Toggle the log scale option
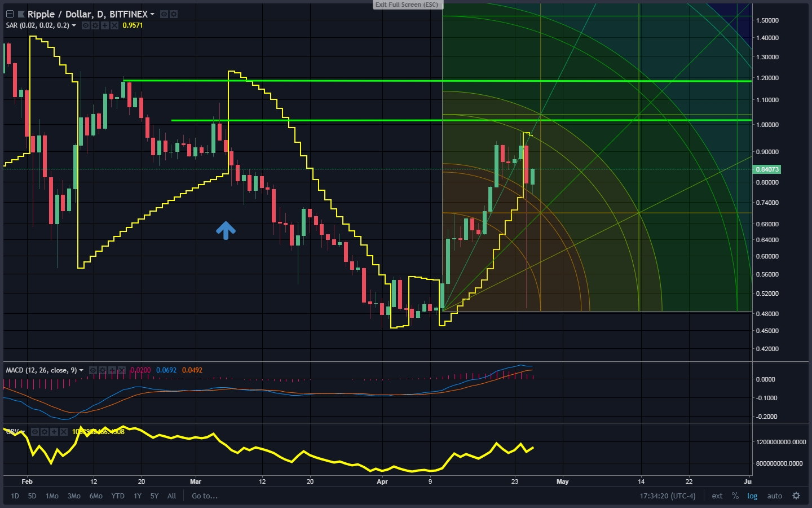 (753, 496)
